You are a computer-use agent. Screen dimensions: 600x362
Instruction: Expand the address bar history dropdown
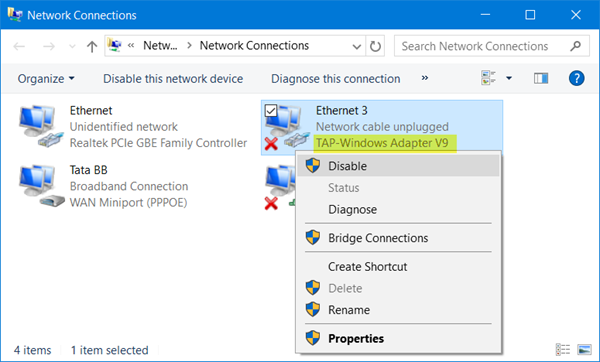click(x=357, y=47)
